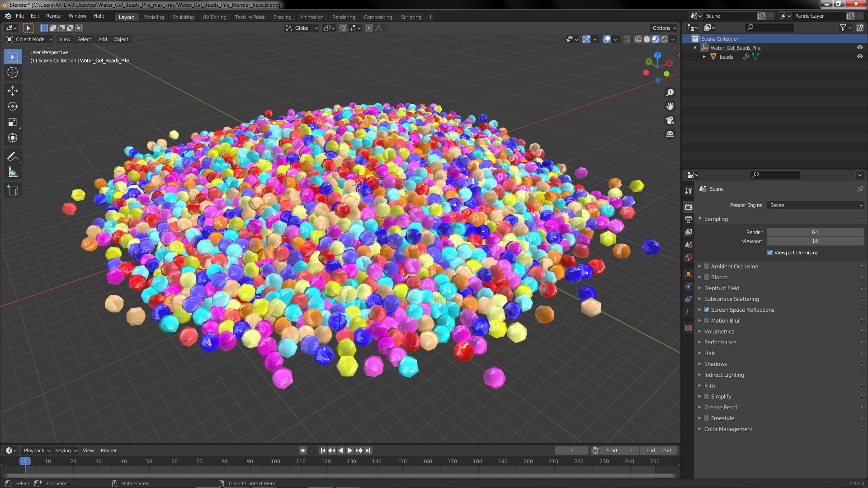Screen dimensions: 868x488
Task: Toggle X-ray display
Action: pyautogui.click(x=627, y=39)
